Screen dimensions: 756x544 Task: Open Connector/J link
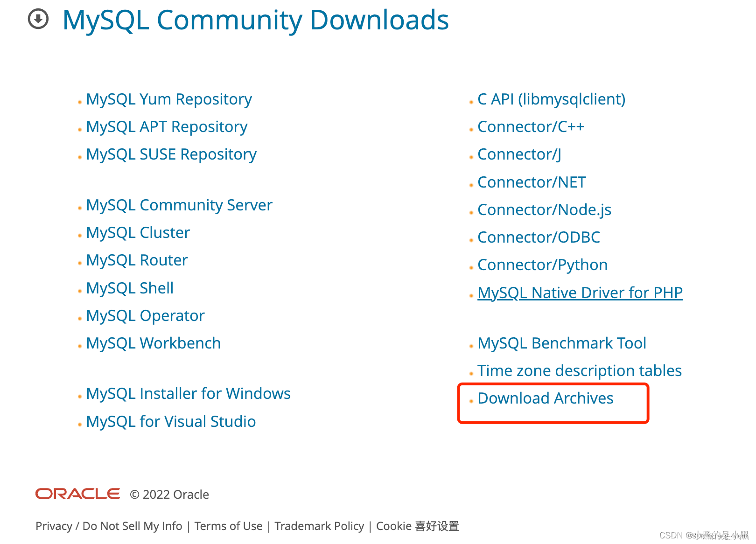coord(519,154)
